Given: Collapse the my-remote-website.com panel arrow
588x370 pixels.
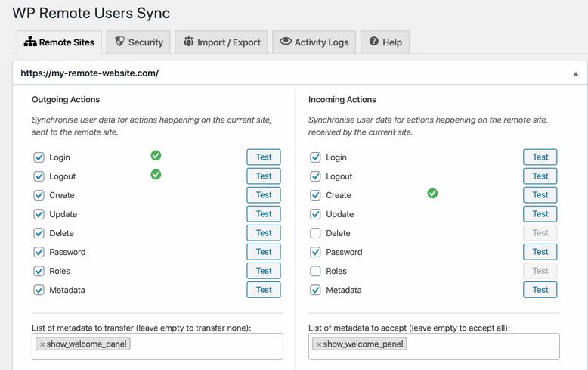Looking at the screenshot, I should pos(576,74).
